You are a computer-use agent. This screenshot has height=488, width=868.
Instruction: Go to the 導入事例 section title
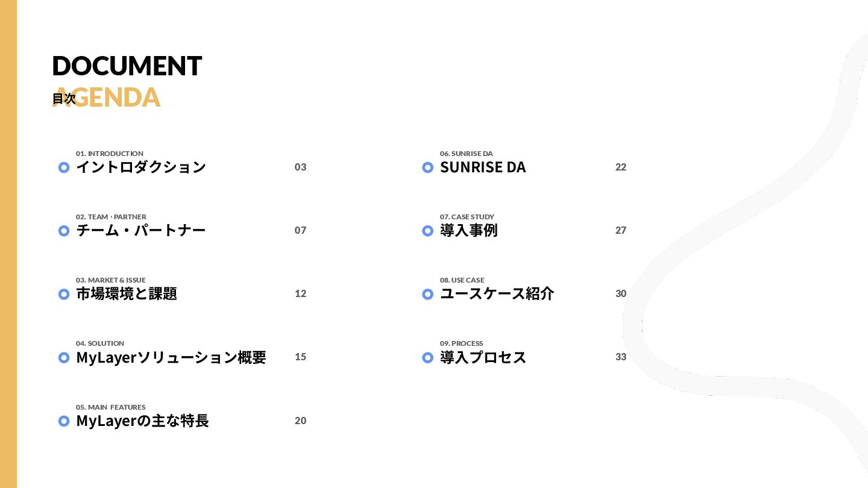468,230
